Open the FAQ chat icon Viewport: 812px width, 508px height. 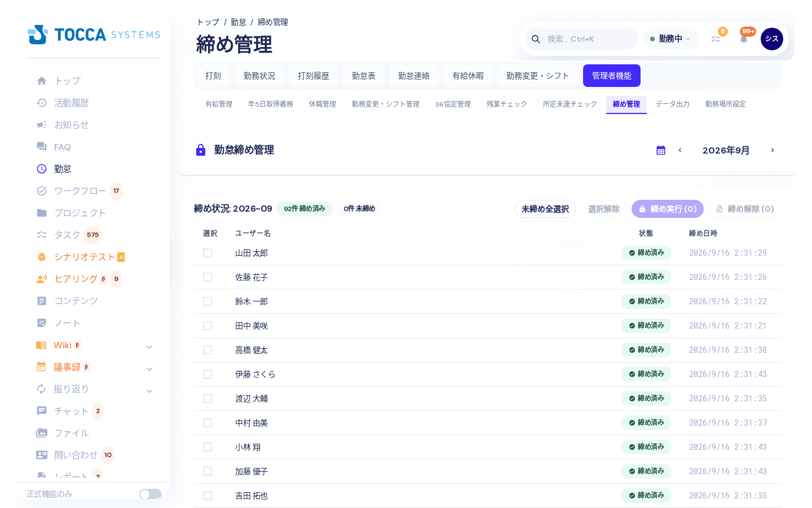coord(42,147)
